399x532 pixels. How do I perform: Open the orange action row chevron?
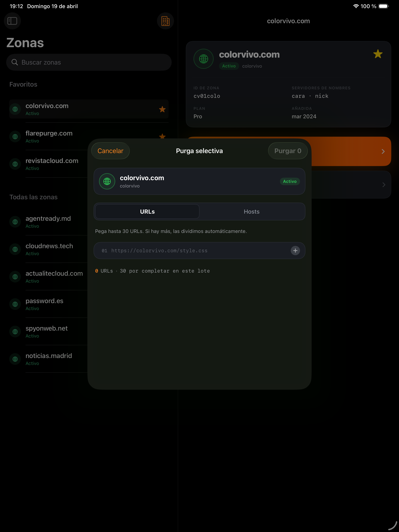coord(383,151)
